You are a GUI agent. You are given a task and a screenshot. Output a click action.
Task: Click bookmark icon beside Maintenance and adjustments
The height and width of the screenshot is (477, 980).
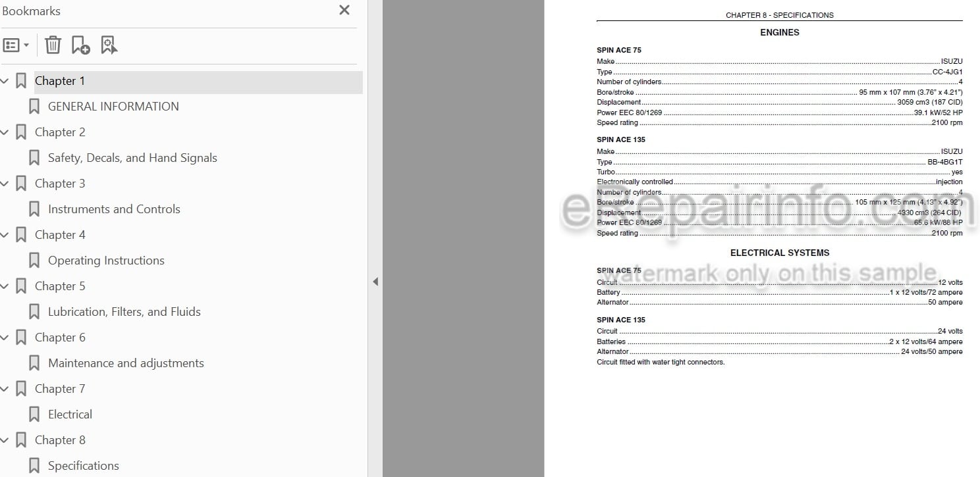click(34, 363)
